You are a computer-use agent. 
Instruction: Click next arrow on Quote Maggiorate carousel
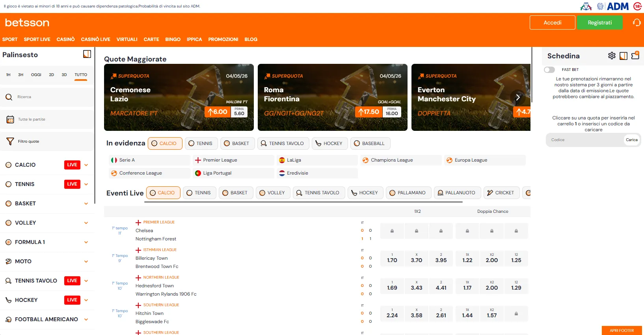click(518, 97)
